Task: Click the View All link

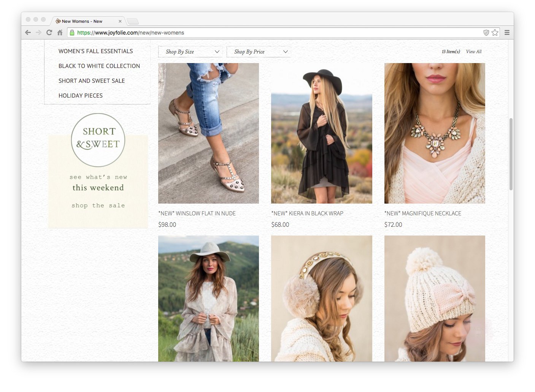Action: 473,52
